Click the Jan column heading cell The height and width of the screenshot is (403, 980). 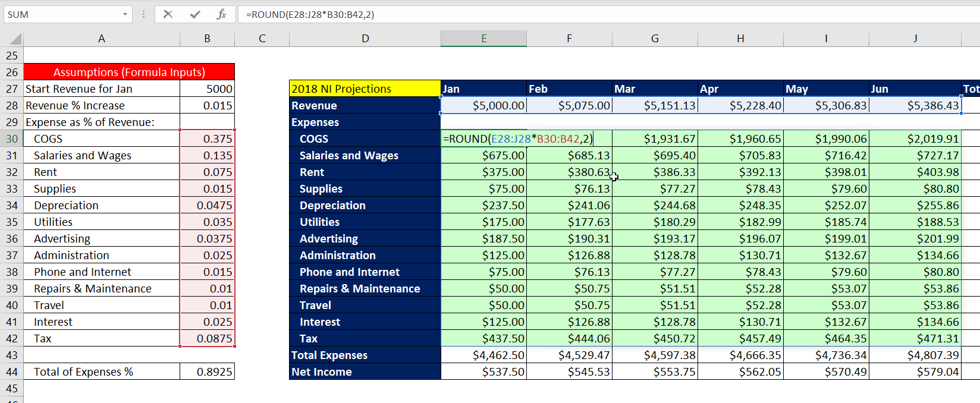483,89
